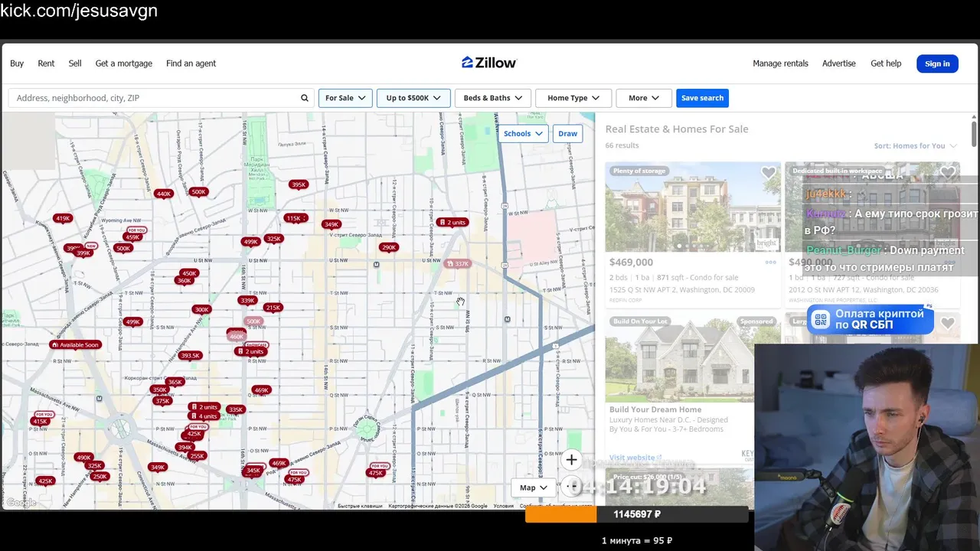Click the search magnifier icon
The image size is (980, 551).
[x=304, y=98]
